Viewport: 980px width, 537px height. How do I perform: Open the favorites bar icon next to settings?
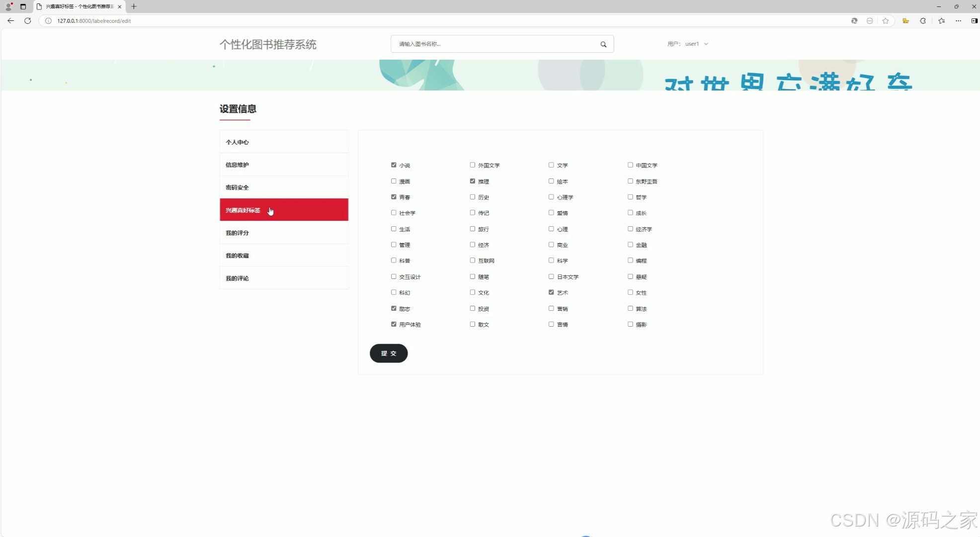(941, 21)
